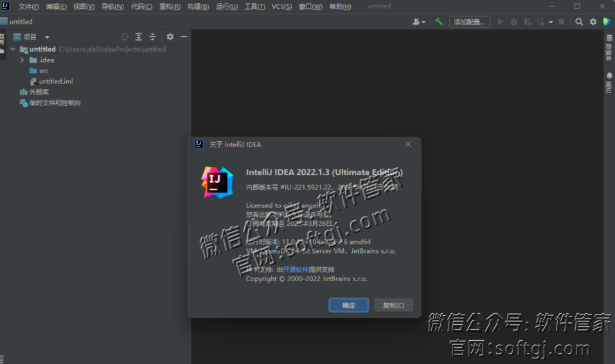Open the 导航(N) menu

pyautogui.click(x=112, y=6)
